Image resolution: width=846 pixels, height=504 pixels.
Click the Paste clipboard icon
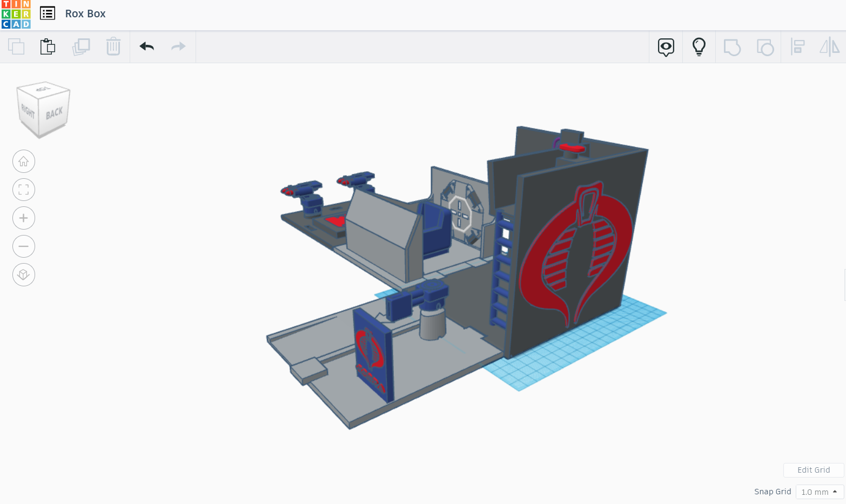pyautogui.click(x=48, y=46)
